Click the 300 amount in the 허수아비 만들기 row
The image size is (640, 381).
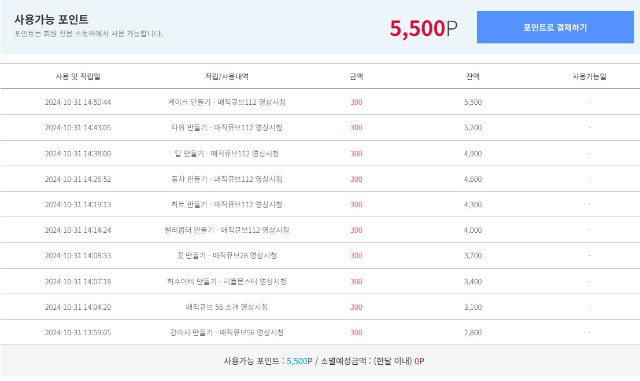pyautogui.click(x=356, y=281)
